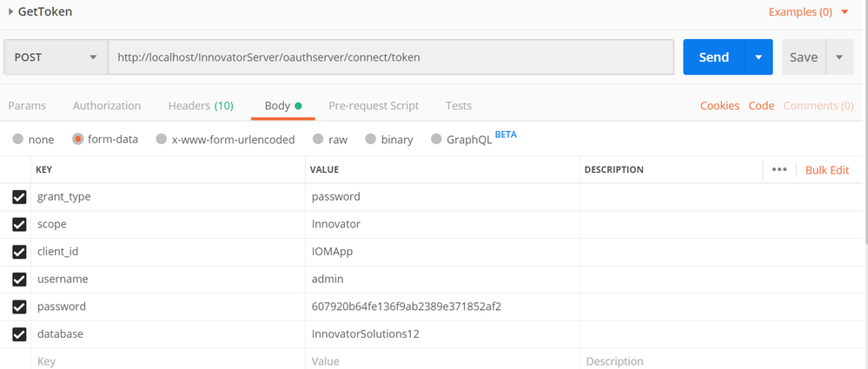This screenshot has height=369, width=868.
Task: Open Comments (0) link
Action: (818, 106)
